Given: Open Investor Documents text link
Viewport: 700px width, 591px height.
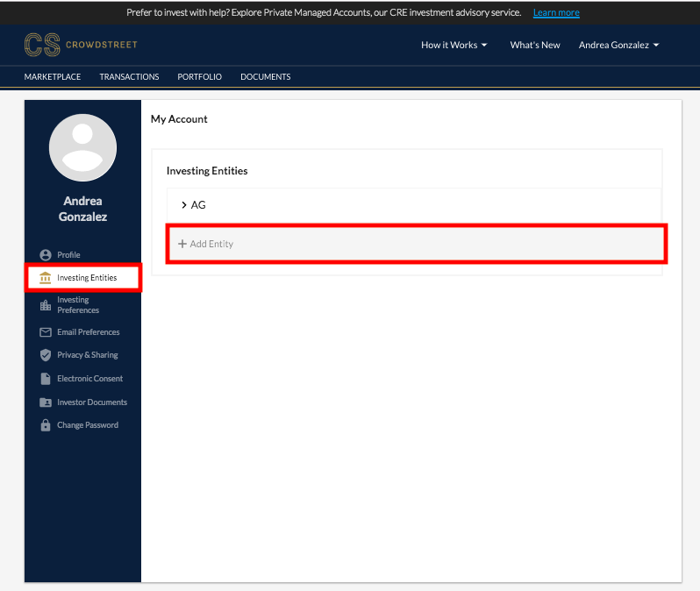Looking at the screenshot, I should [92, 402].
